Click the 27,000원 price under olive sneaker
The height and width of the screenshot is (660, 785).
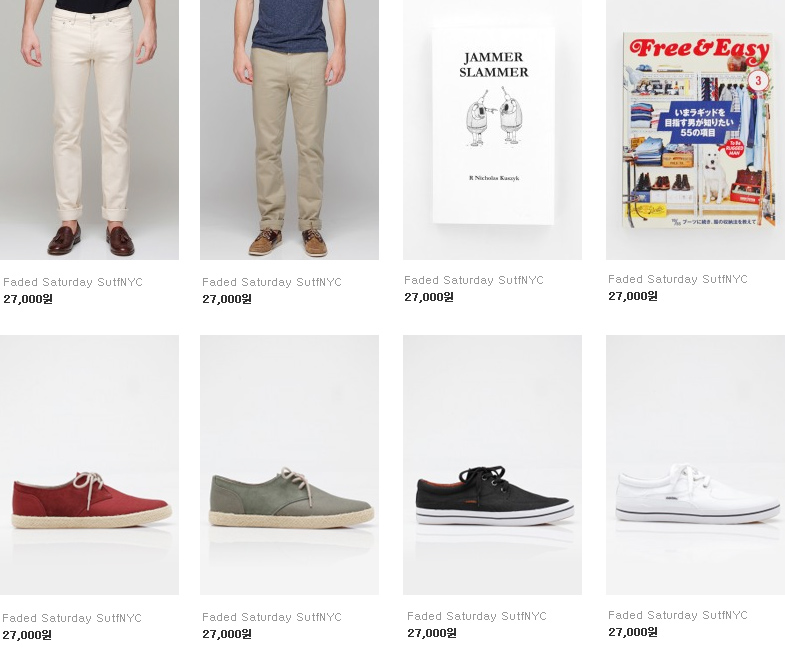[227, 634]
